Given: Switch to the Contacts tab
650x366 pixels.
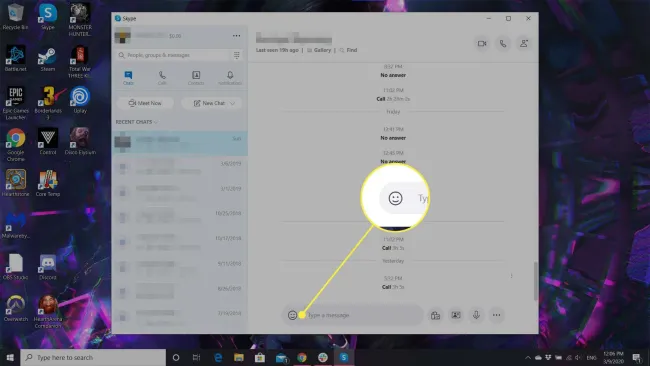Looking at the screenshot, I should tap(196, 78).
